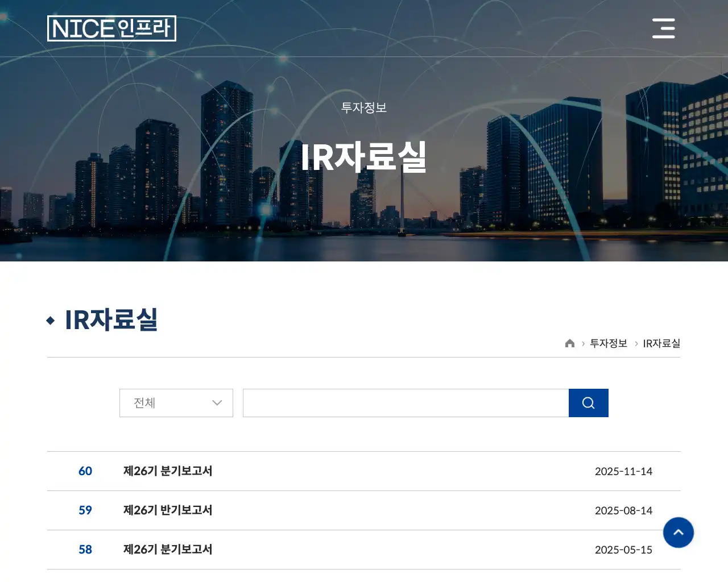This screenshot has height=582, width=728.
Task: Select the 투자정보 breadcrumb link
Action: [x=608, y=343]
